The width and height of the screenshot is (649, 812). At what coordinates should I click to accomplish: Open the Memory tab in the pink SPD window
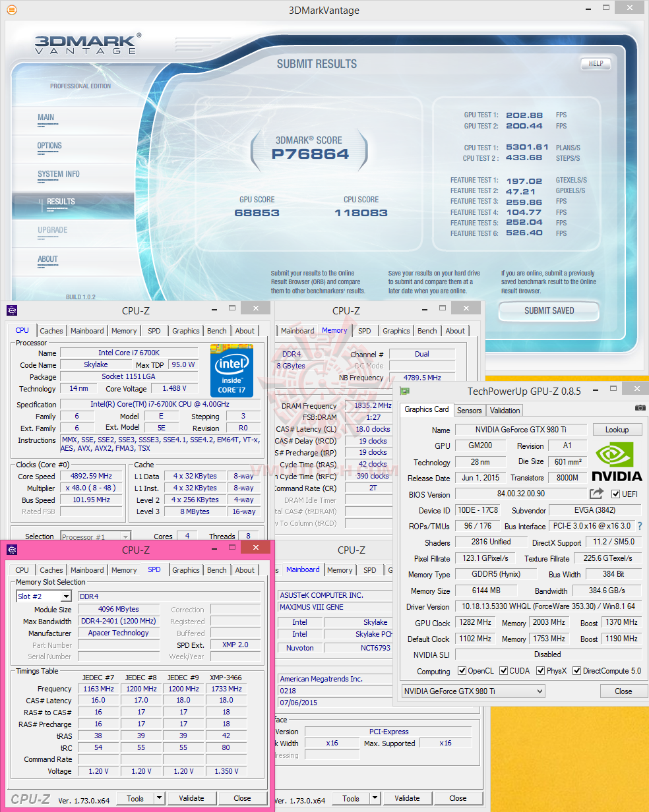(x=124, y=570)
